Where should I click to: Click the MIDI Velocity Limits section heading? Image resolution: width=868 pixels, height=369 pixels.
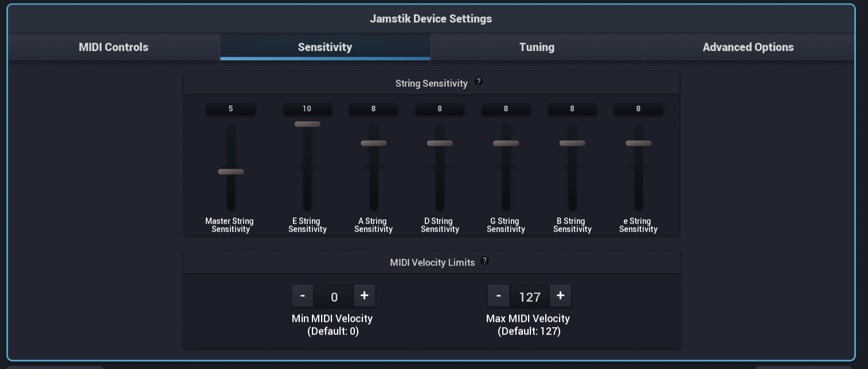point(432,262)
